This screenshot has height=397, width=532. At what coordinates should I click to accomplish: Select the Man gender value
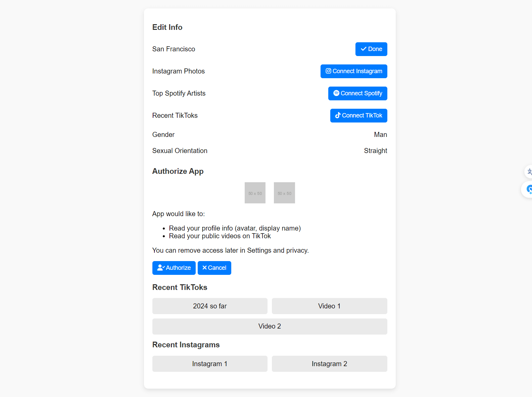[x=381, y=135]
